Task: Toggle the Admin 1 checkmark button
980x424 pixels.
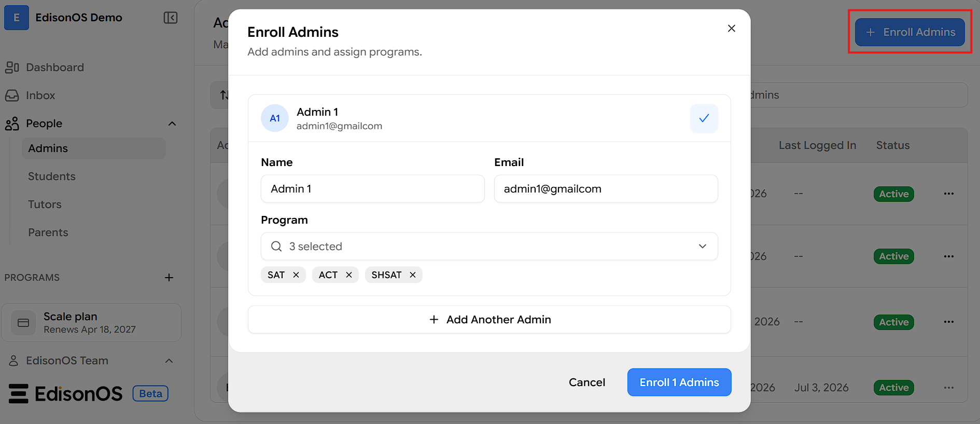Action: [x=704, y=118]
